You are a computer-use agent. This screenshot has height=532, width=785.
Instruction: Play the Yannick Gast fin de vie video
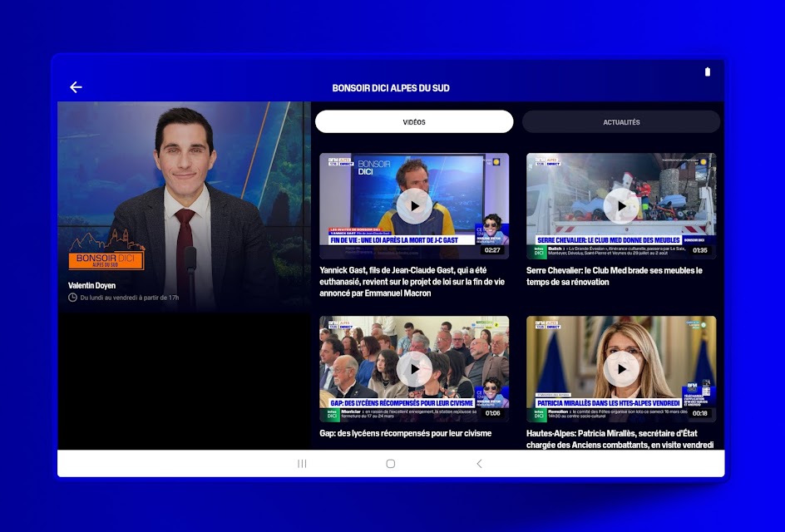point(414,205)
